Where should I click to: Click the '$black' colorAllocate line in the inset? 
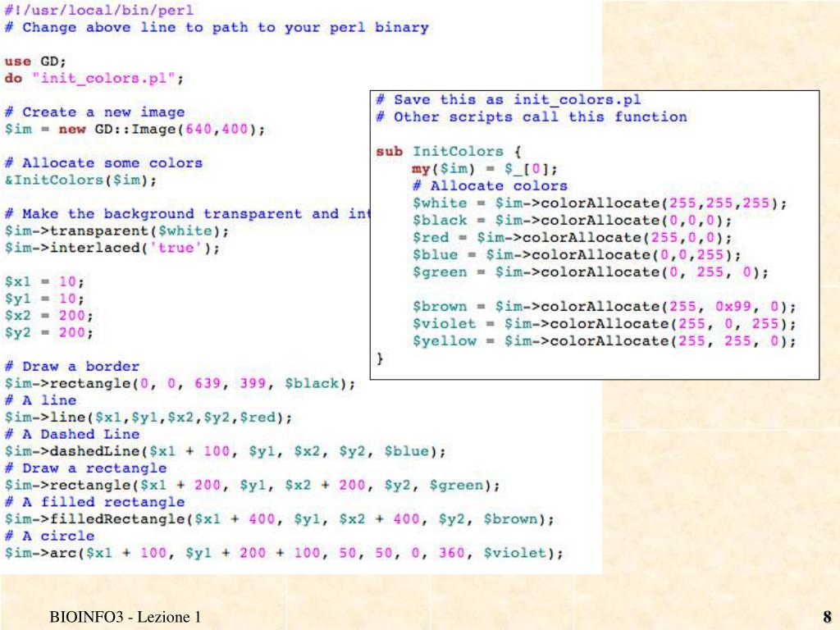coord(572,221)
